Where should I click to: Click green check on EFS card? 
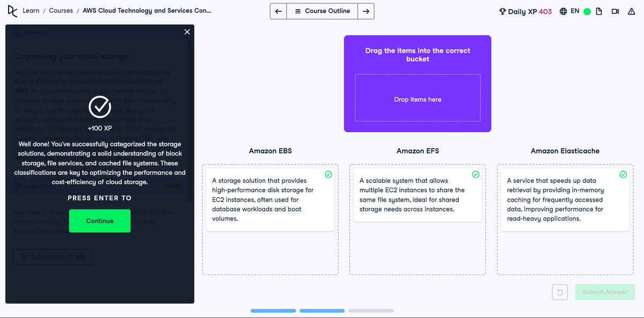coord(475,174)
